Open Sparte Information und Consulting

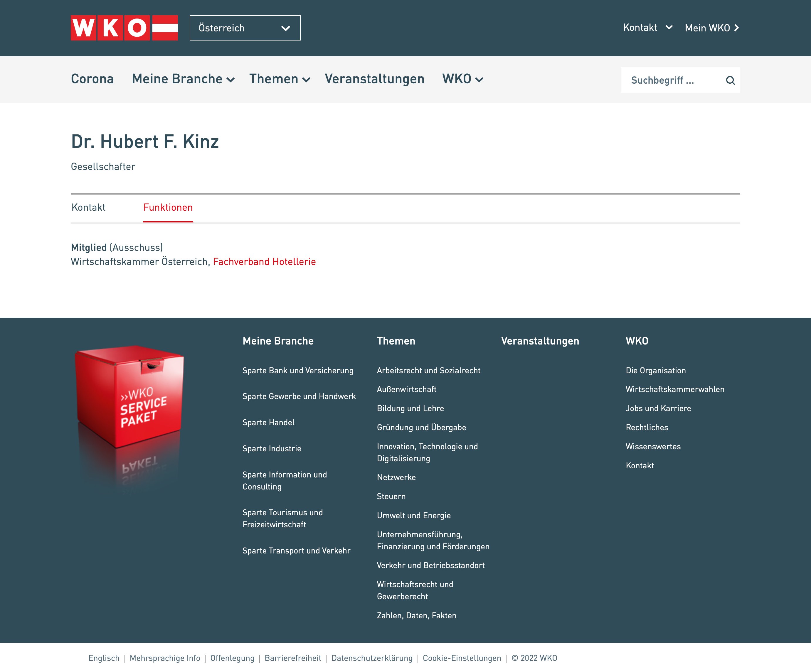tap(285, 481)
